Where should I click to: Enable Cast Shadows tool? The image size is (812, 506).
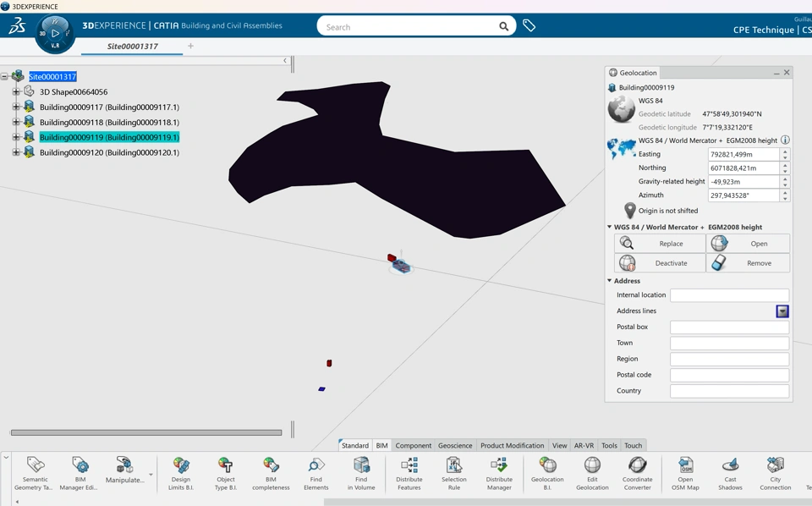[730, 473]
